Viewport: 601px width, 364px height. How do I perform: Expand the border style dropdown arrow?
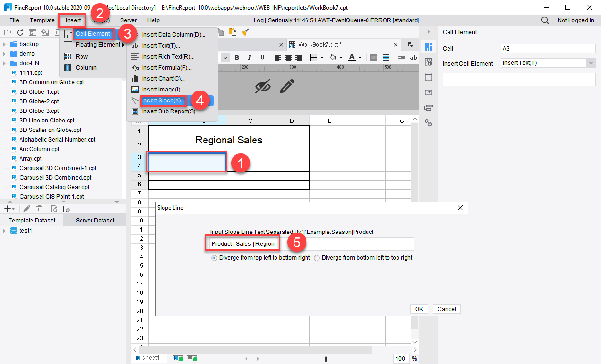[x=322, y=57]
